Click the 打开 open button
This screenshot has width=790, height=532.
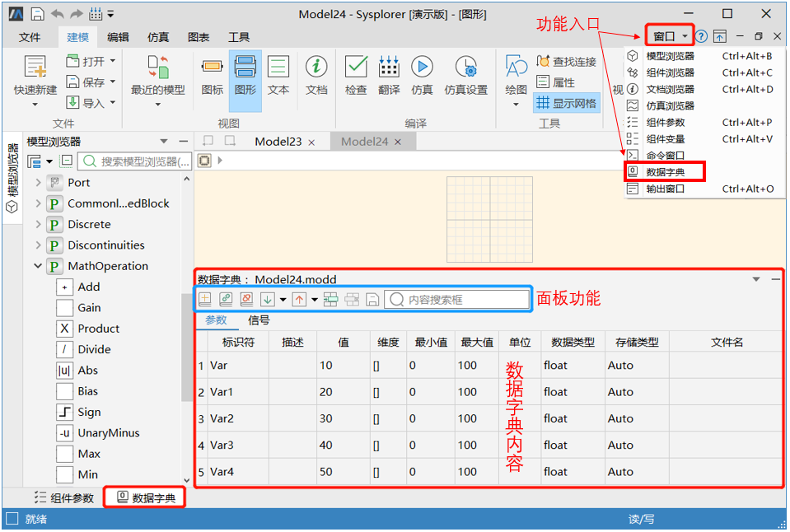point(86,62)
